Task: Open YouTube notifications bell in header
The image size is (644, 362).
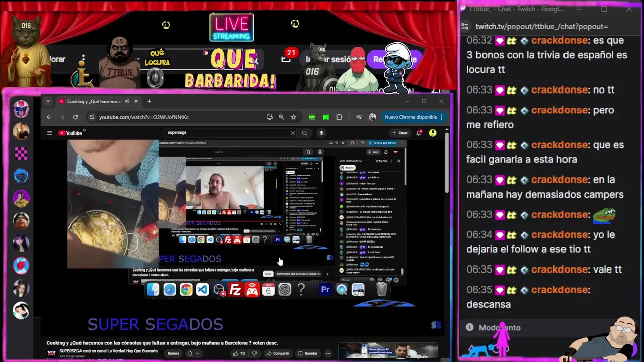Action: pyautogui.click(x=419, y=133)
